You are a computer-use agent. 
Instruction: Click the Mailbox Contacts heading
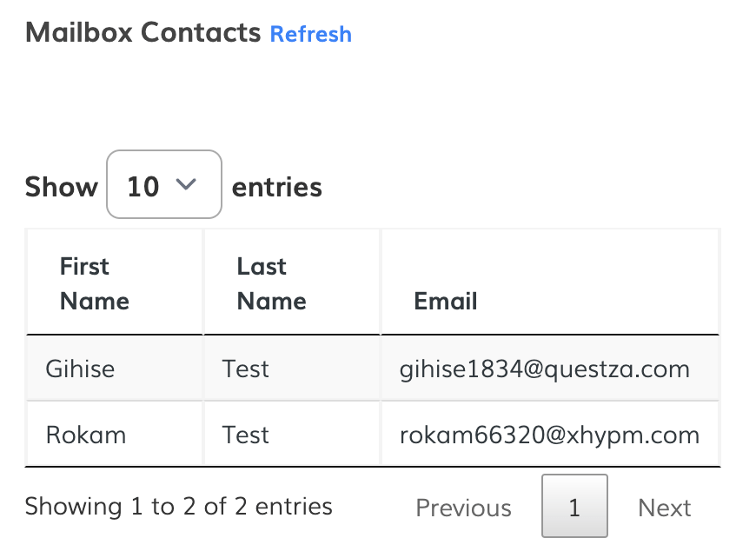143,33
